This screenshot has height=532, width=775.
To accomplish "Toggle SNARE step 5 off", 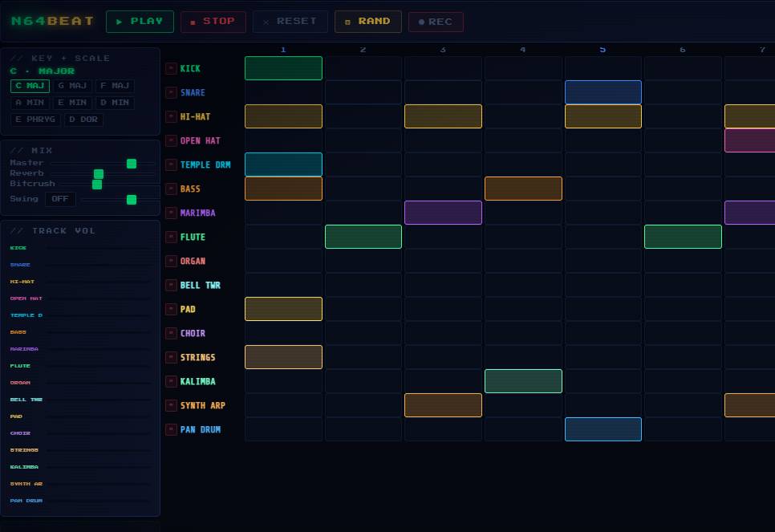I will tap(603, 92).
